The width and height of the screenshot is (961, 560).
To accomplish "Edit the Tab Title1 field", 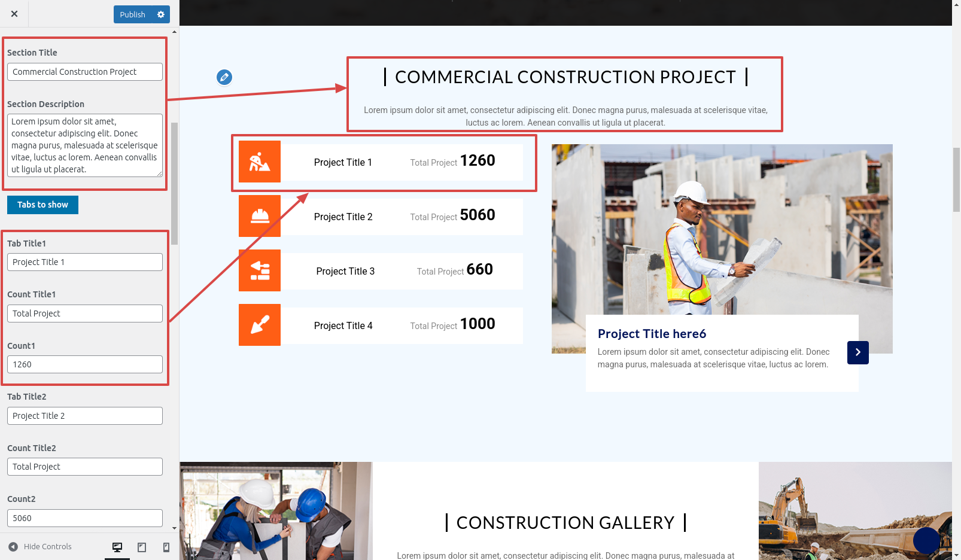I will click(85, 262).
